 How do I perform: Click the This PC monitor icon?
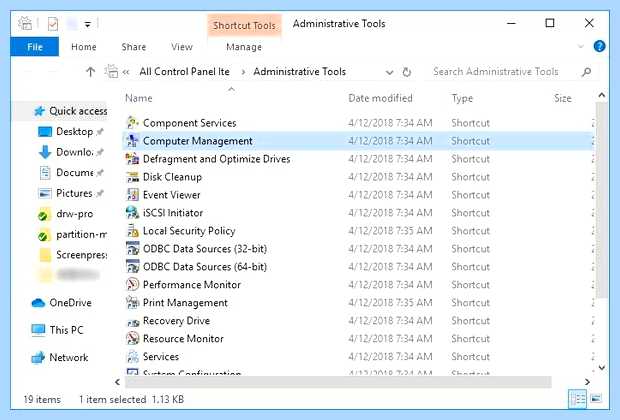38,330
